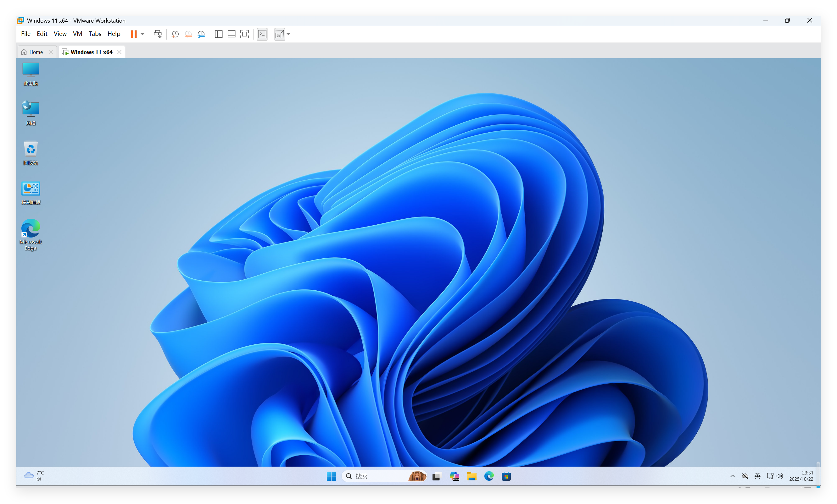This screenshot has height=504, width=837.
Task: Open the VM menu
Action: pos(77,34)
